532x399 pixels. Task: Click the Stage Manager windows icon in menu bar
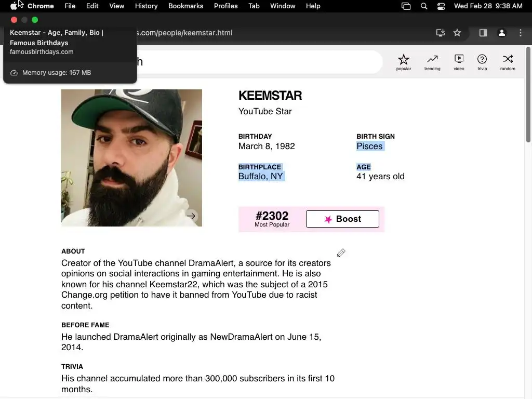[x=406, y=6]
